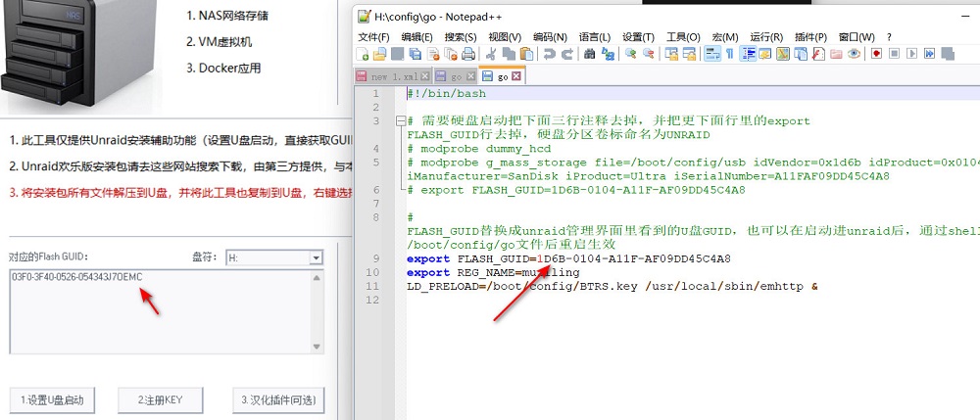Image resolution: width=980 pixels, height=420 pixels.
Task: Open the ? help menu
Action: click(889, 37)
